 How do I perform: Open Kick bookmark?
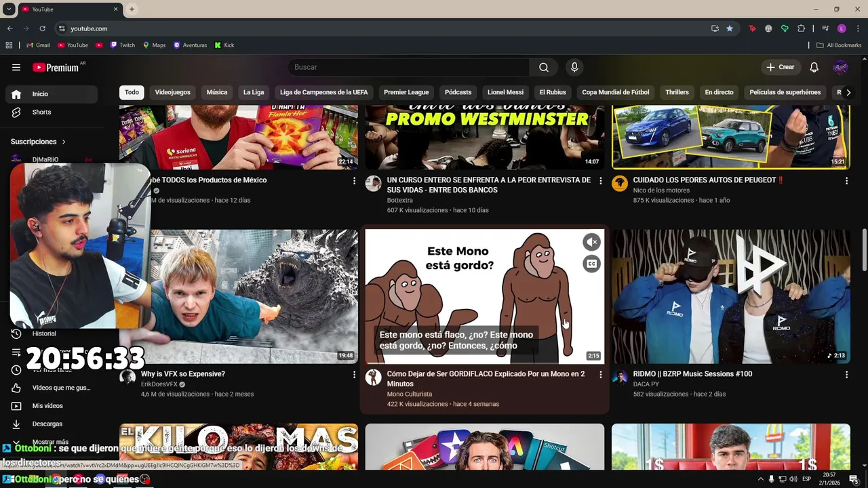tap(224, 45)
